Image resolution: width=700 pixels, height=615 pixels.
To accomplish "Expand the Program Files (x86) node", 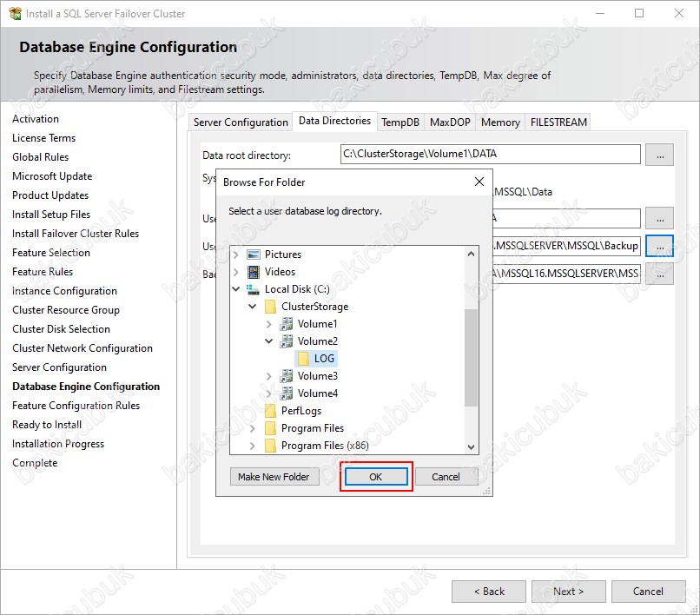I will 252,446.
